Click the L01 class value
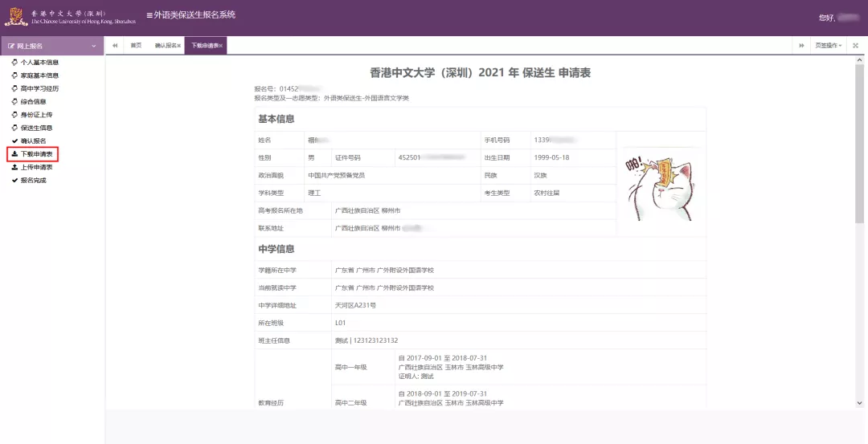Image resolution: width=868 pixels, height=444 pixels. point(341,323)
